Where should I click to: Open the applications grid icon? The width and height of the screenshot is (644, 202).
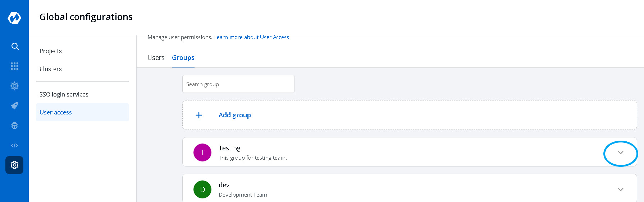15,66
